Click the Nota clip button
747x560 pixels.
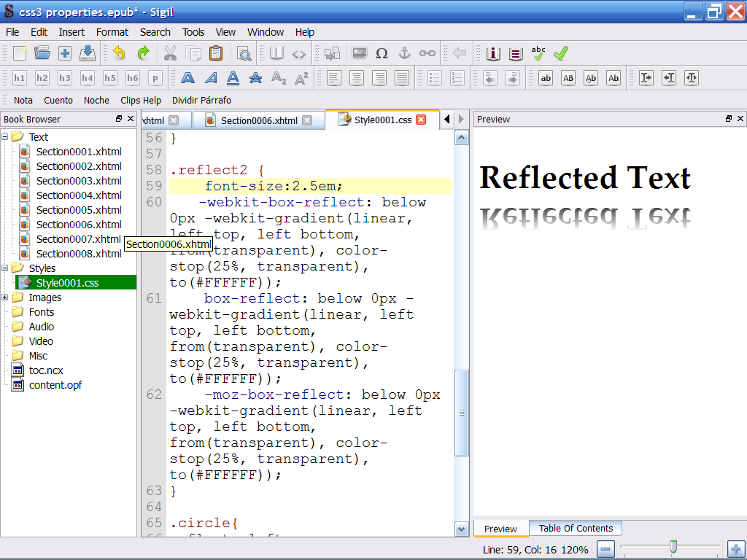pos(23,101)
